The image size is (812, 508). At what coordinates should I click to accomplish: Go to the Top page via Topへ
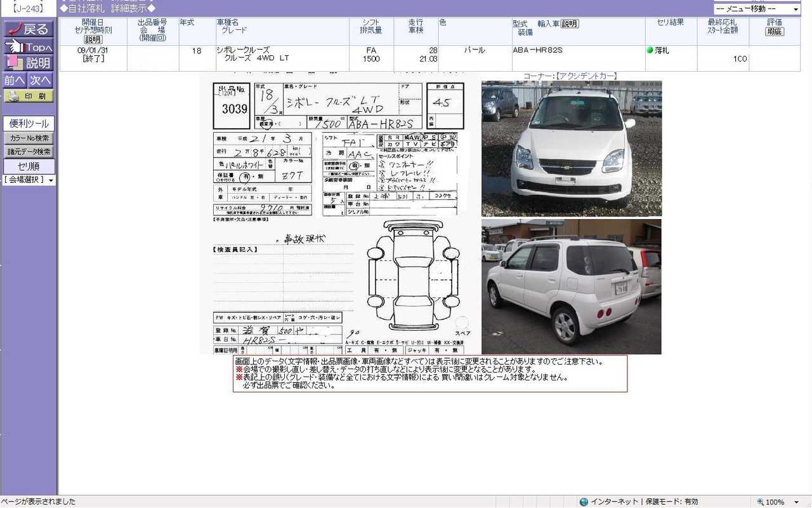coord(29,47)
